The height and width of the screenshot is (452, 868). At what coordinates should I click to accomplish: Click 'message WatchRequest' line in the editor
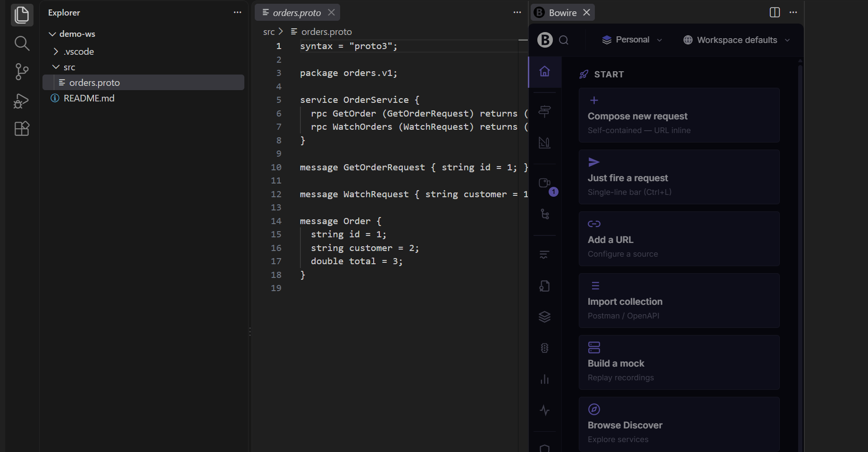[414, 194]
